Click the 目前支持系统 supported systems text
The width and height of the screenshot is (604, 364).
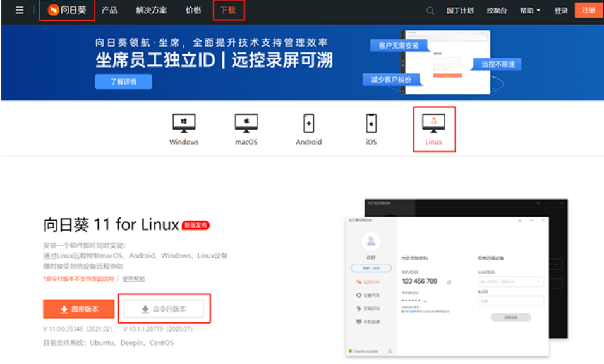pos(109,343)
